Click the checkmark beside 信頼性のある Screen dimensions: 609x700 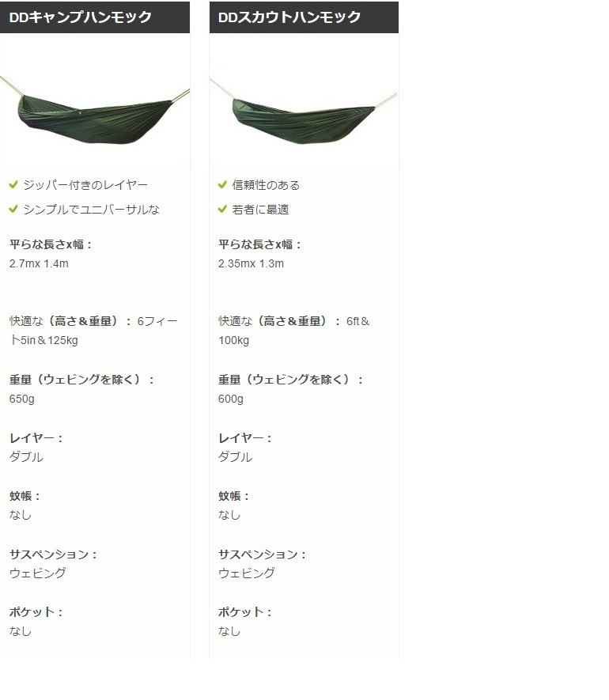pos(222,184)
